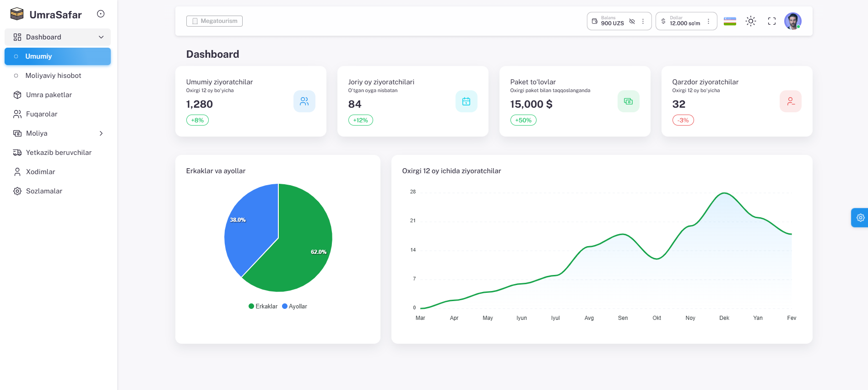Enter fullscreen mode with the expand icon
The width and height of the screenshot is (868, 390).
[x=772, y=21]
